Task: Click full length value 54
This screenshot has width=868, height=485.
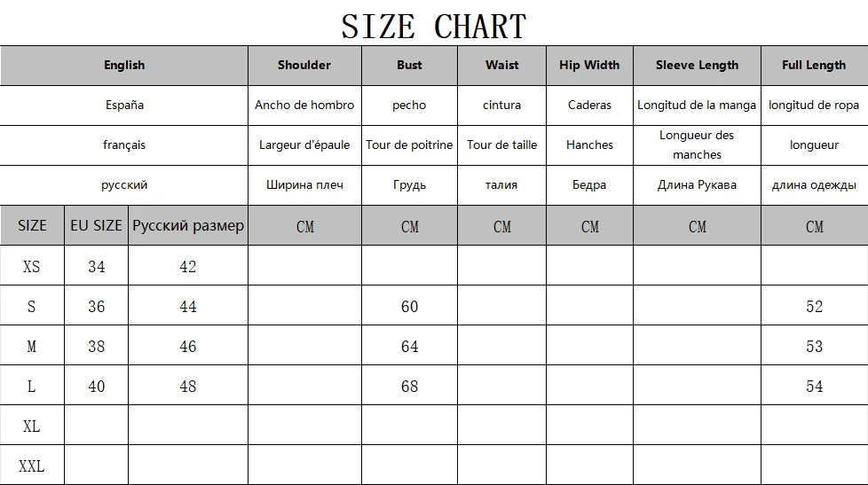Action: (814, 387)
